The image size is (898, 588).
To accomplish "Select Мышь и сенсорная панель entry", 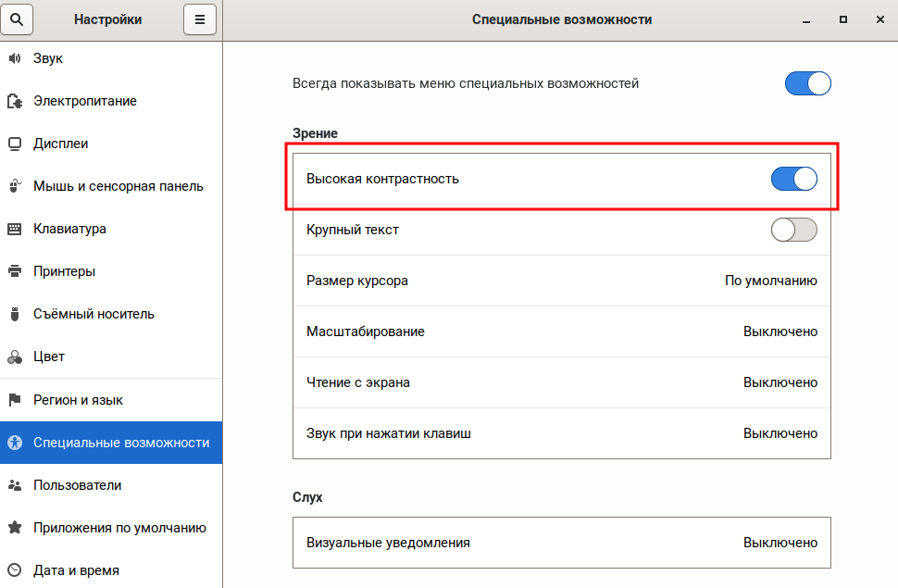I will 118,186.
